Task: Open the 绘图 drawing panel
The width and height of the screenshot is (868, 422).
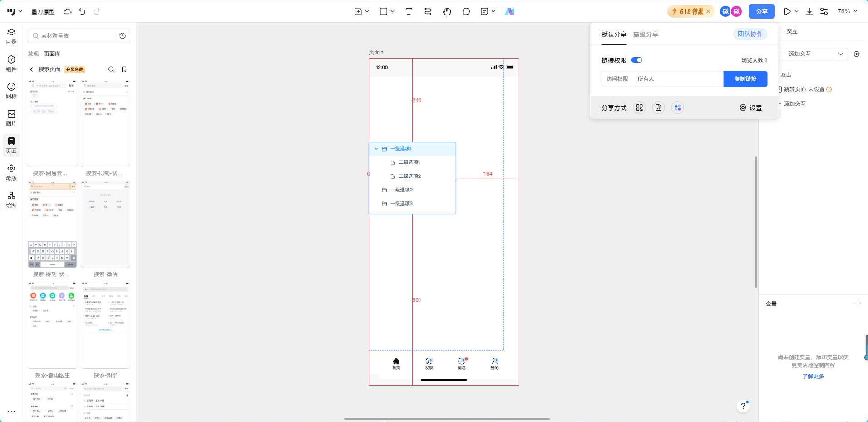Action: [11, 200]
